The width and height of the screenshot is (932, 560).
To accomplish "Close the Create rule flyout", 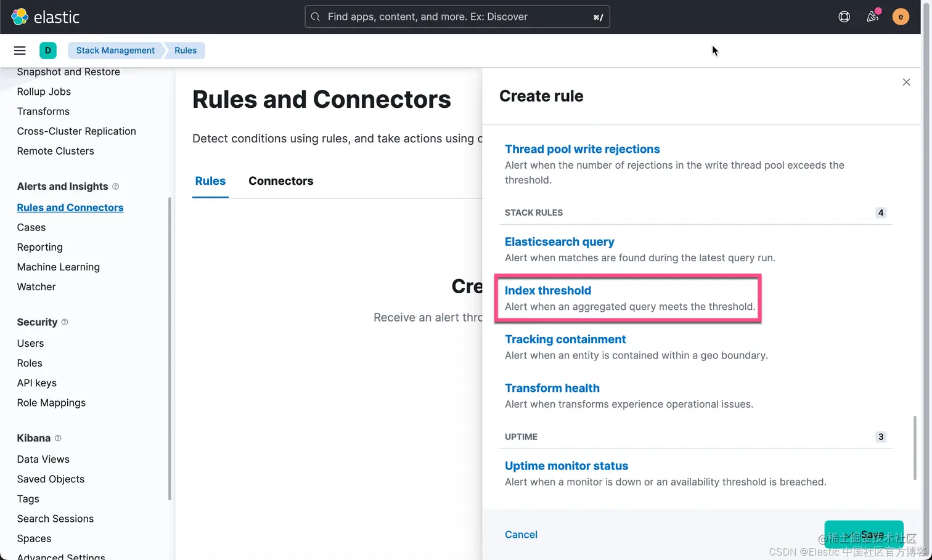I will pos(906,82).
